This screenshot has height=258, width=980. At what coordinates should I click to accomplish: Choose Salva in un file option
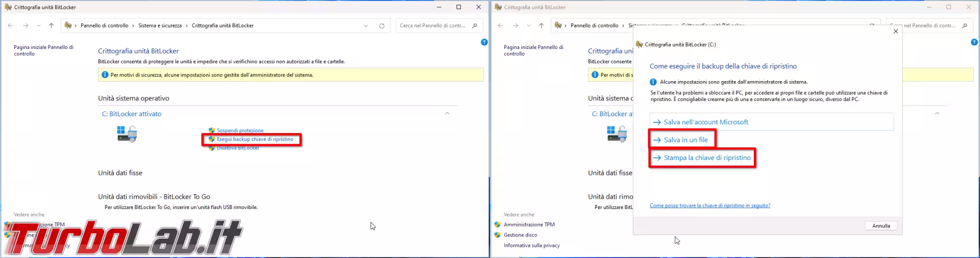685,140
